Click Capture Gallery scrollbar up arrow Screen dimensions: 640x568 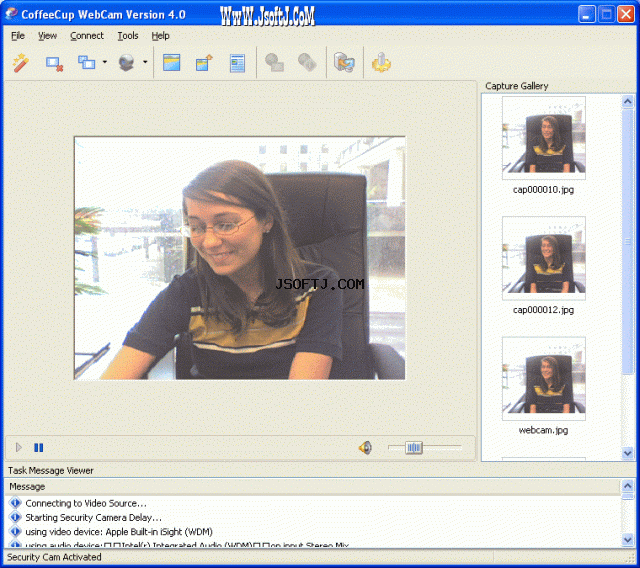(628, 101)
